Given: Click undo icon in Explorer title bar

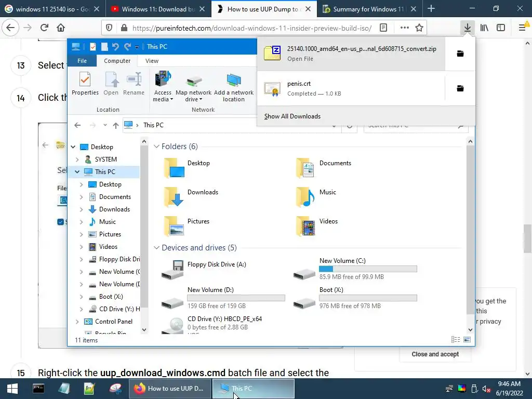Looking at the screenshot, I should [x=115, y=46].
